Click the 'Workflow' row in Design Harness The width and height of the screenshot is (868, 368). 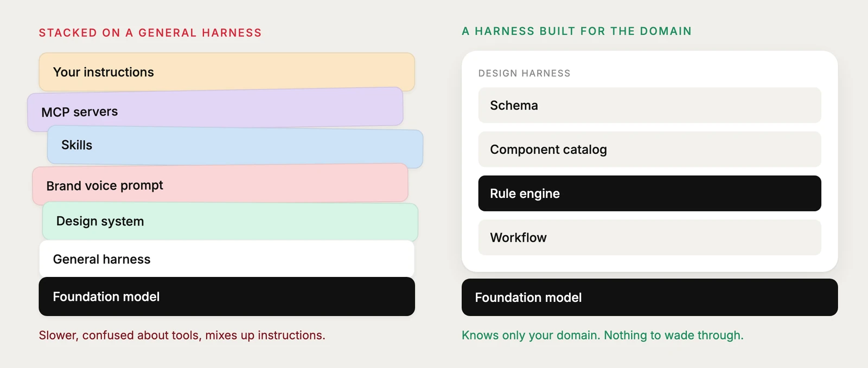click(649, 237)
